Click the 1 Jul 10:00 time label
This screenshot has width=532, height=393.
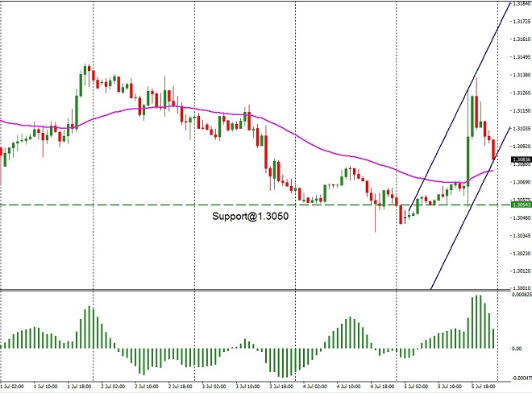coord(46,387)
